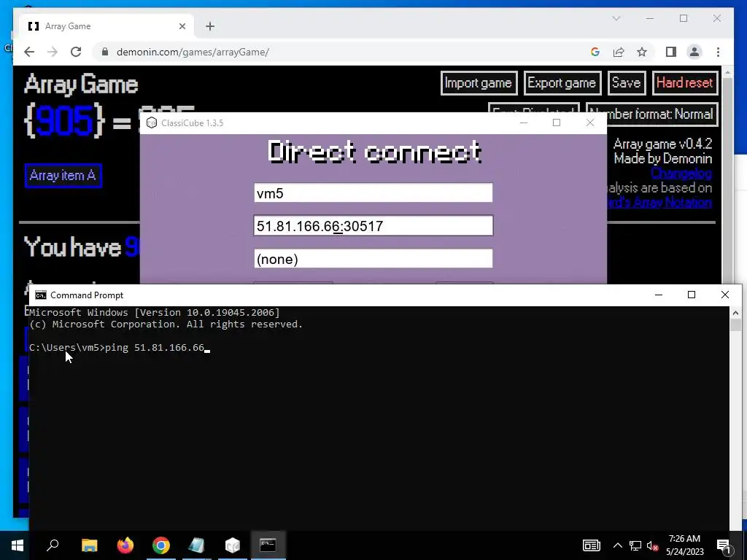Click the demonin.com address bar
Image resolution: width=747 pixels, height=560 pixels.
click(343, 52)
